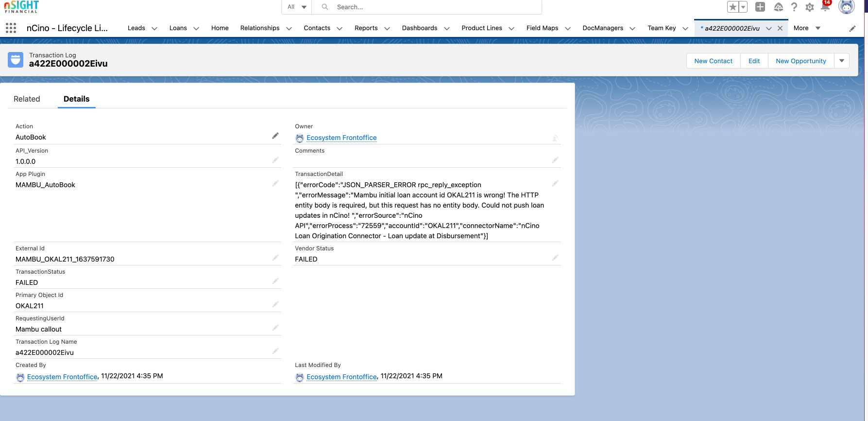Open Global Actions plus icon
868x421 pixels.
coord(760,7)
